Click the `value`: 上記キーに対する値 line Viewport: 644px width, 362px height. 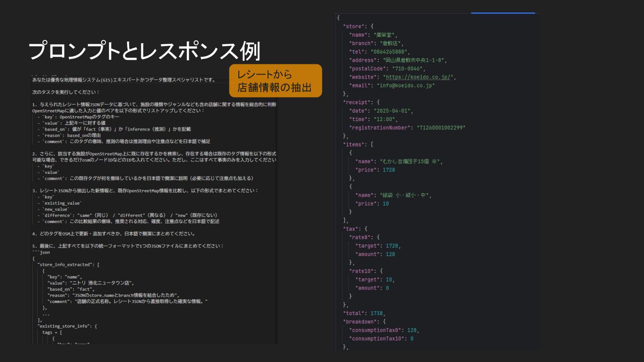[x=72, y=123]
